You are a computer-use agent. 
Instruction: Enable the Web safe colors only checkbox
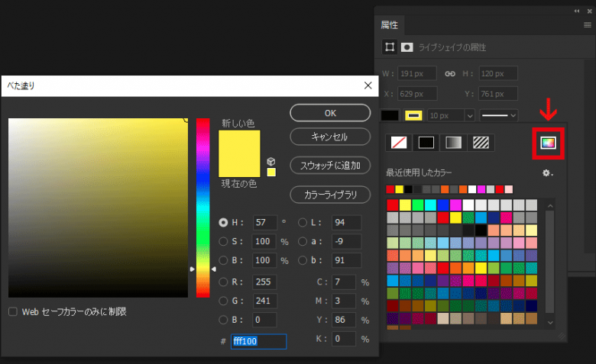13,311
